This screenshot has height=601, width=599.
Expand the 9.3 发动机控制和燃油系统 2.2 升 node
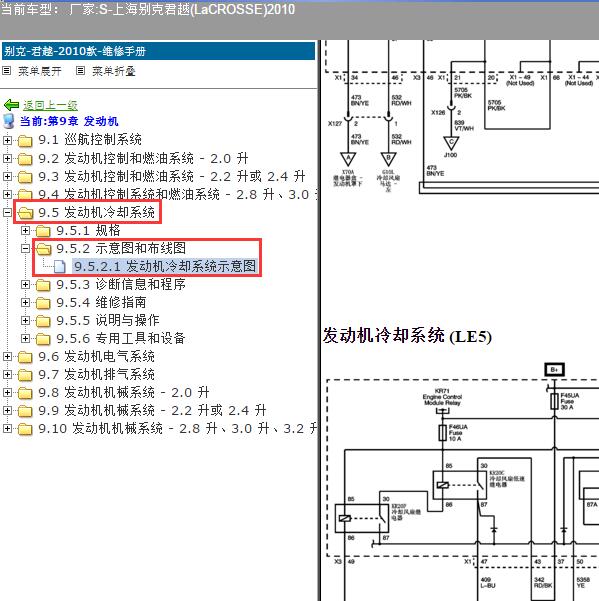coord(7,176)
